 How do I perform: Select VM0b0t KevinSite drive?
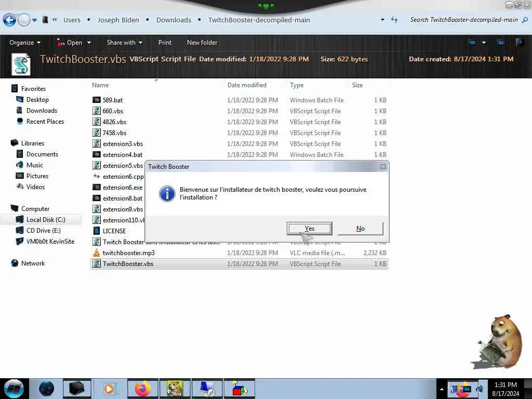click(x=50, y=241)
